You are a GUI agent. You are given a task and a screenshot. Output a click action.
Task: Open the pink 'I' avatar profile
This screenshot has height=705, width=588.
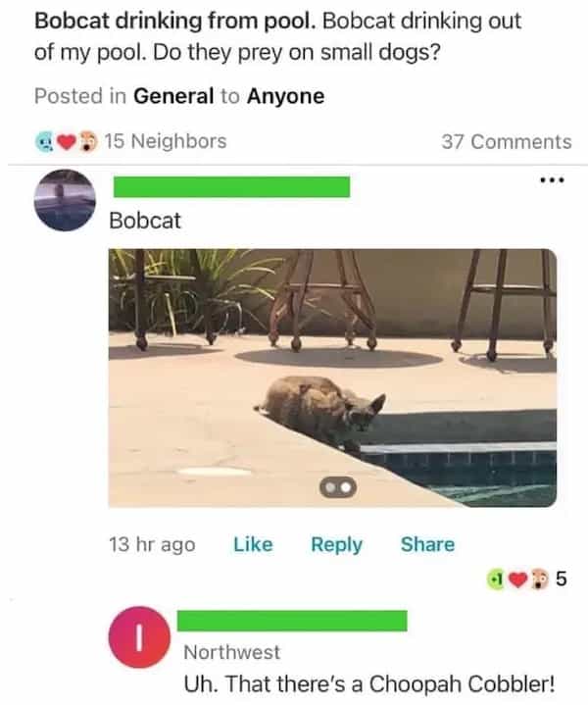click(139, 636)
